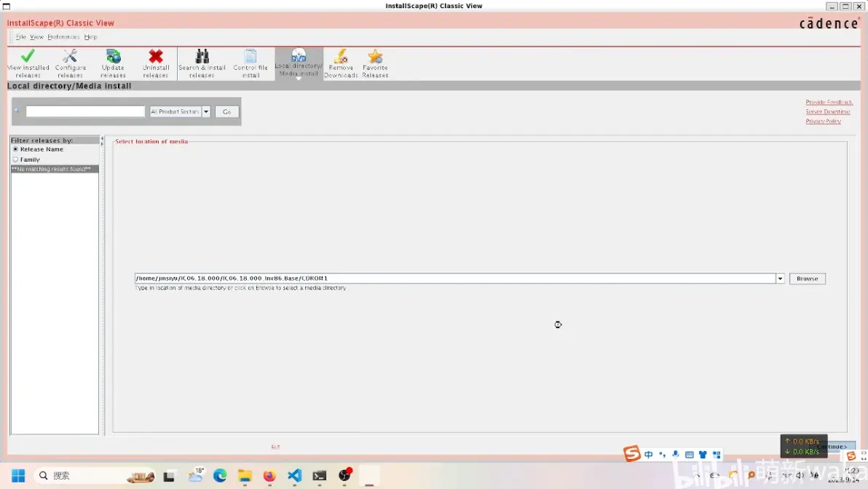Open Visual Studio Code from the taskbar
The height and width of the screenshot is (489, 868).
[x=294, y=476]
